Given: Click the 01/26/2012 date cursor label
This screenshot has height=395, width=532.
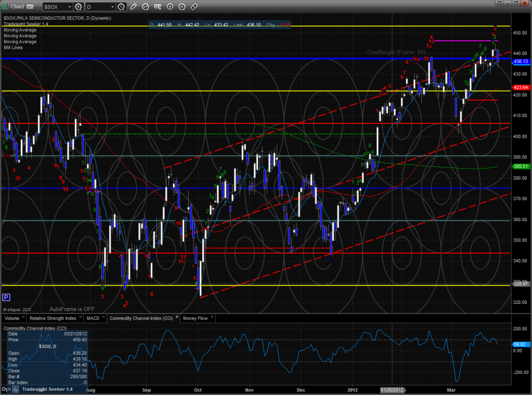Looking at the screenshot, I should click(x=392, y=390).
